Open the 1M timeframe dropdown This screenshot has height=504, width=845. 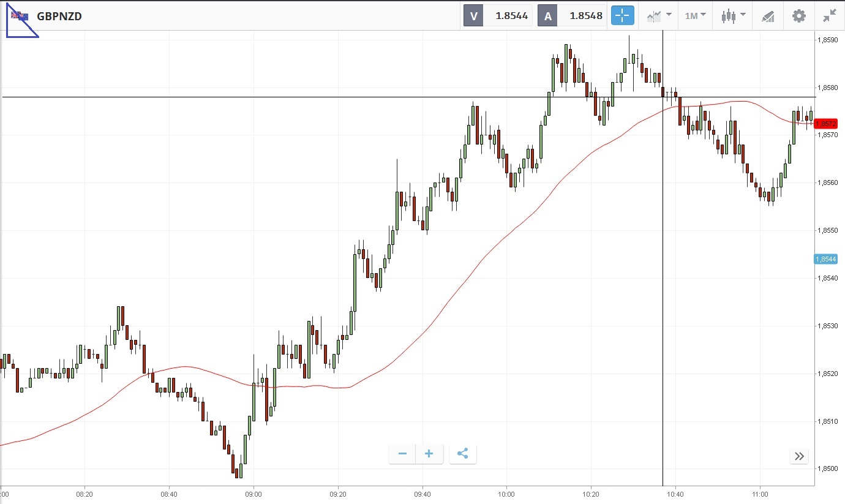pos(695,16)
